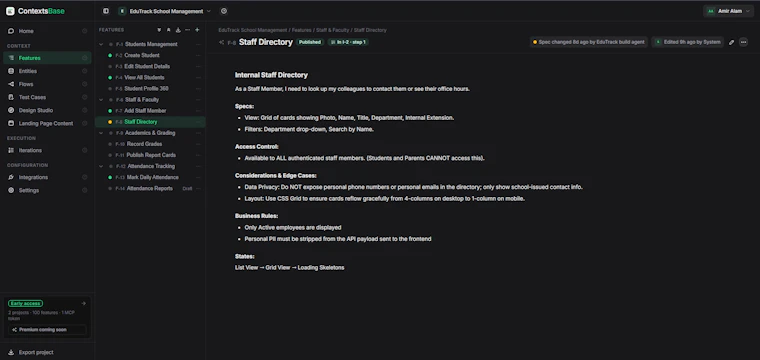This screenshot has width=760, height=360.
Task: Open options menu for Create Student row
Action: tap(198, 56)
